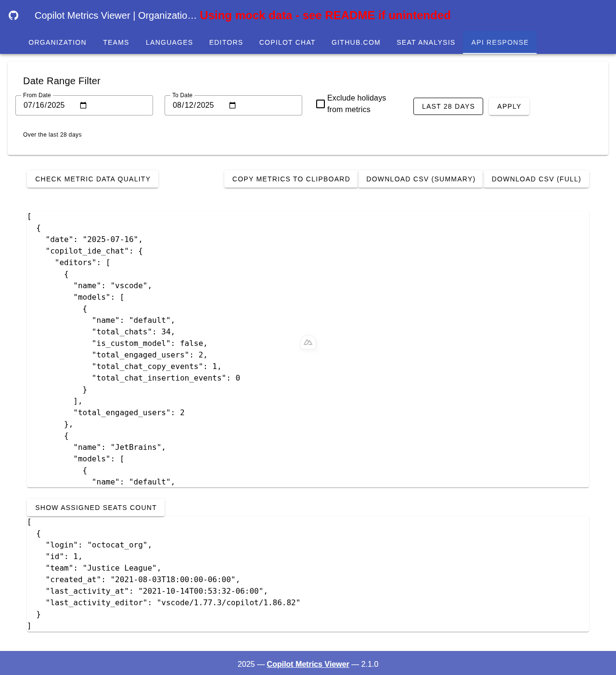Switch to SEAT ANALYSIS tab
This screenshot has width=616, height=675.
coord(425,42)
